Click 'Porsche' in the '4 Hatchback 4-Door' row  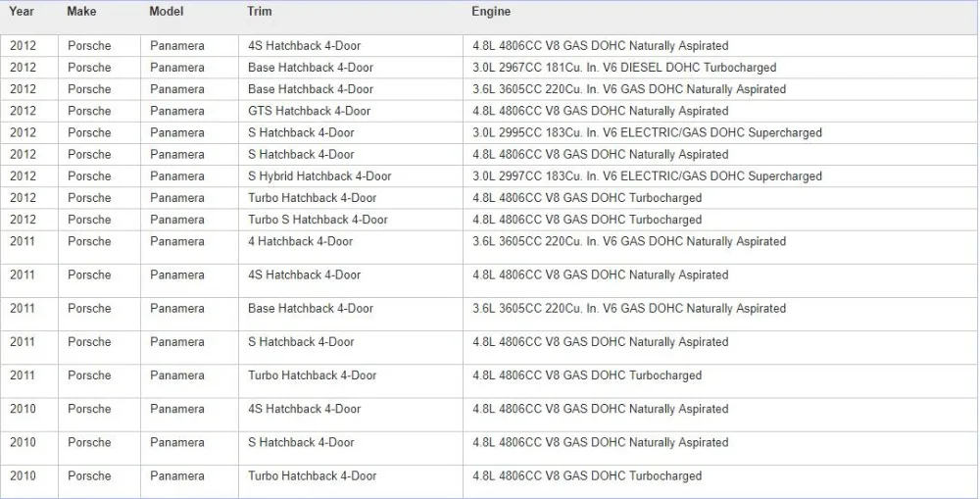pos(89,241)
